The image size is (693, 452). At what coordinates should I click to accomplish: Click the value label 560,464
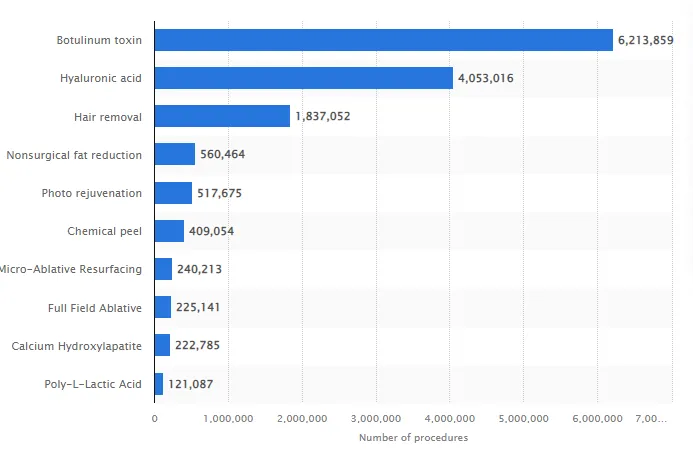point(222,155)
